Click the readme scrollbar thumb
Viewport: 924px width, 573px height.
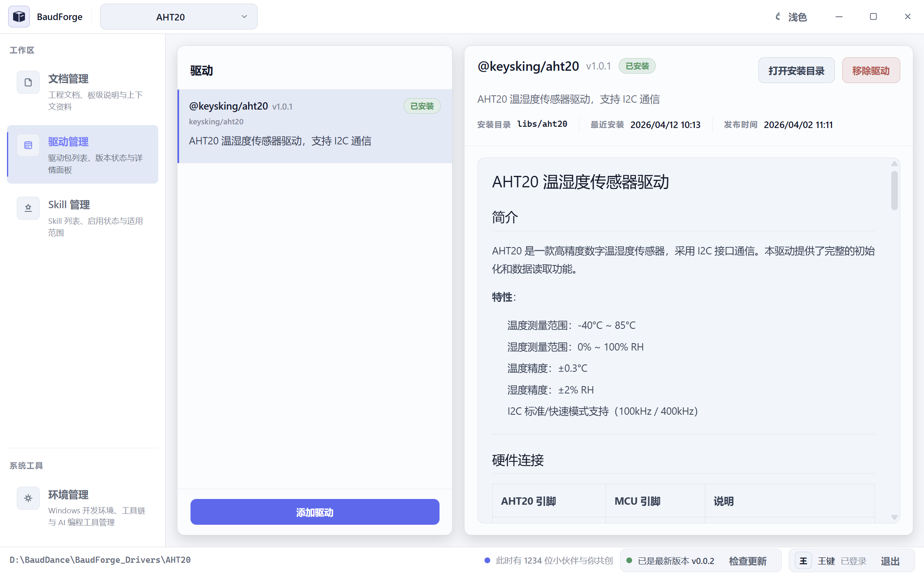pyautogui.click(x=894, y=190)
